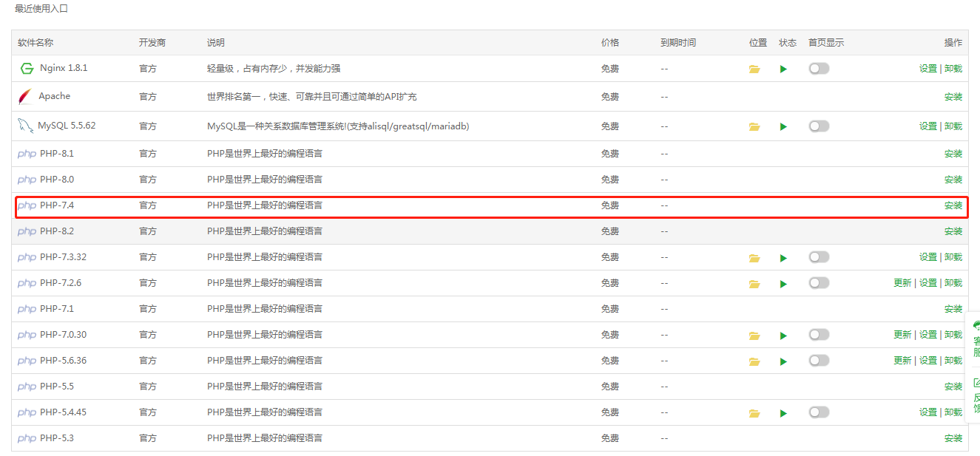This screenshot has width=980, height=456.
Task: Click 卸载 for MySQL 5.5.62
Action: pyautogui.click(x=953, y=126)
